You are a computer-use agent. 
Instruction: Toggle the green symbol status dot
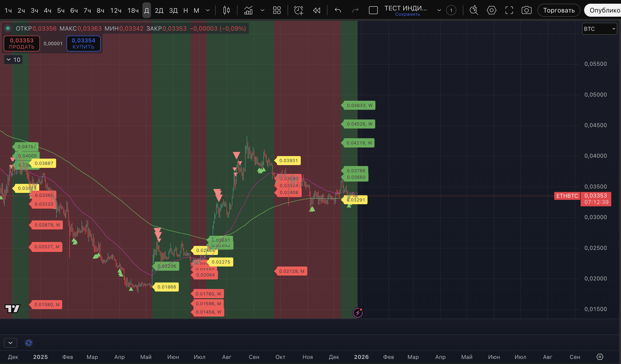tap(8, 28)
